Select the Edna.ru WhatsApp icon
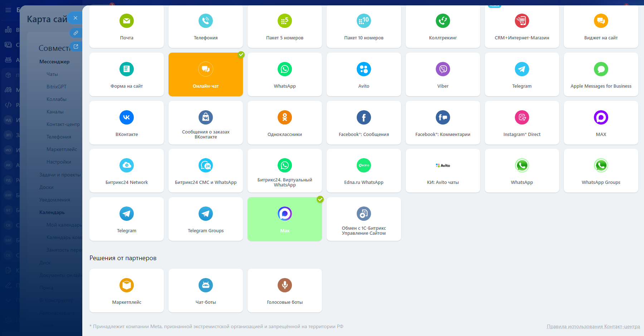This screenshot has width=644, height=336. 364,165
